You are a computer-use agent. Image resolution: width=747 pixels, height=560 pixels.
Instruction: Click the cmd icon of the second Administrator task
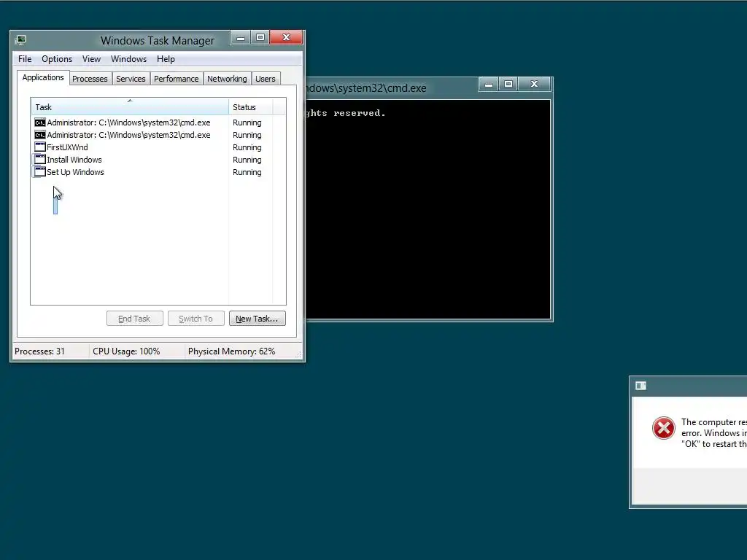[x=40, y=135]
